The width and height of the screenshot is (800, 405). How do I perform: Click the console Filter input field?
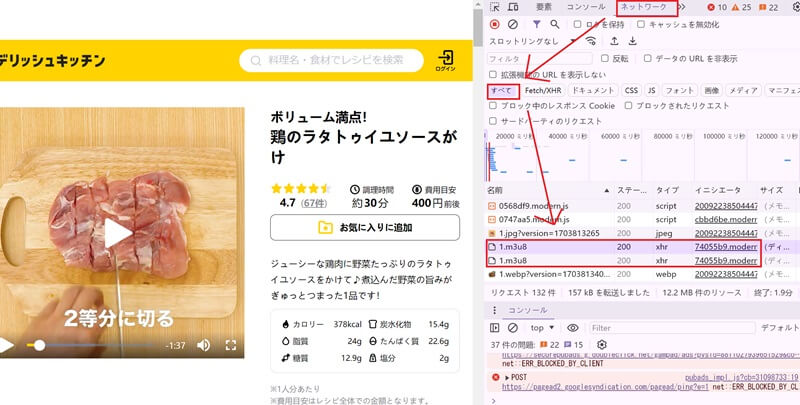click(672, 327)
